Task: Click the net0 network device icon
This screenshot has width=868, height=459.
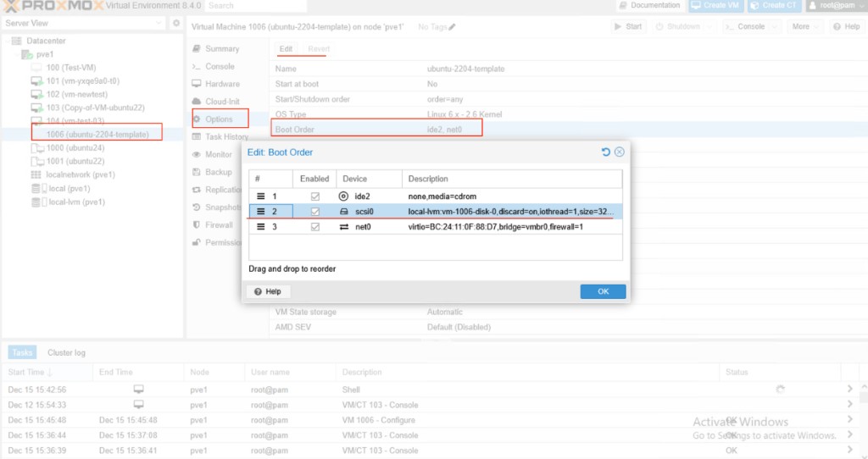Action: coord(344,227)
